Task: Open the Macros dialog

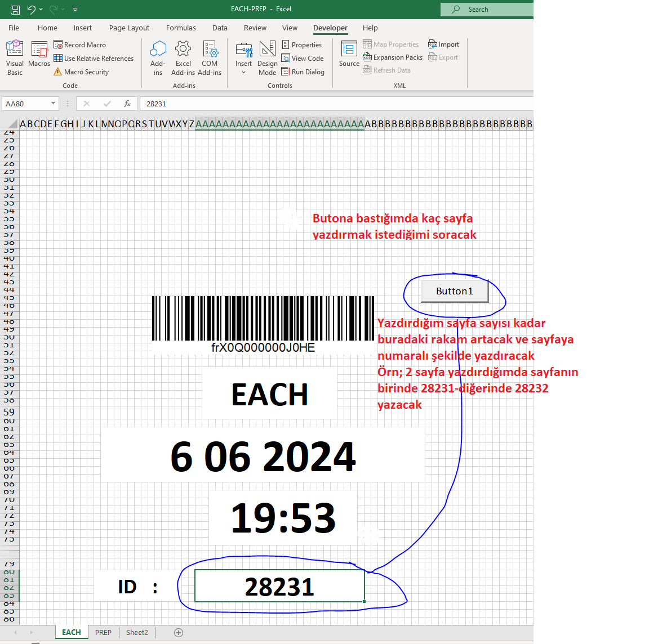Action: [x=39, y=55]
